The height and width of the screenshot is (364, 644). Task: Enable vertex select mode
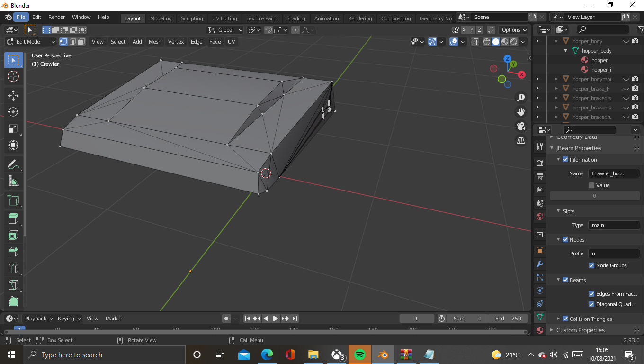coord(63,42)
